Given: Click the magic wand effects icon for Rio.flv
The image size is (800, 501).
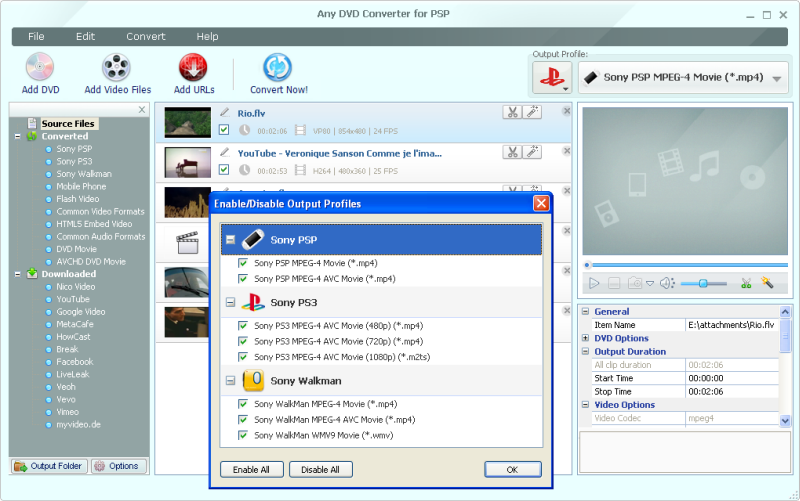Looking at the screenshot, I should [532, 112].
